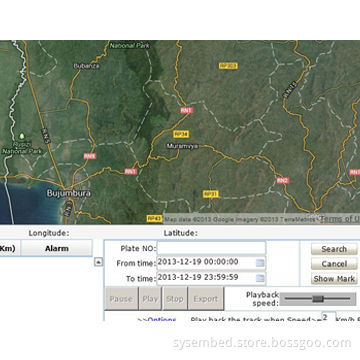Click Bubanza label on the map

tap(86, 66)
